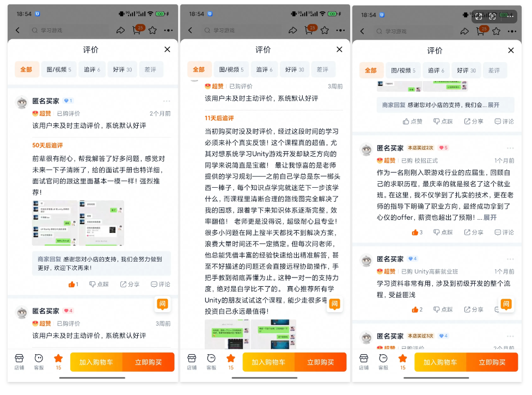Open 客服 customer service in the middle screenshot
Image resolution: width=532 pixels, height=395 pixels.
point(211,361)
